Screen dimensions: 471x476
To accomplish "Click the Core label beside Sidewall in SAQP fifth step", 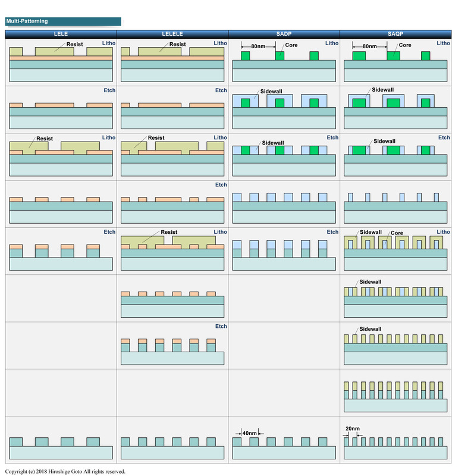I will (x=397, y=233).
